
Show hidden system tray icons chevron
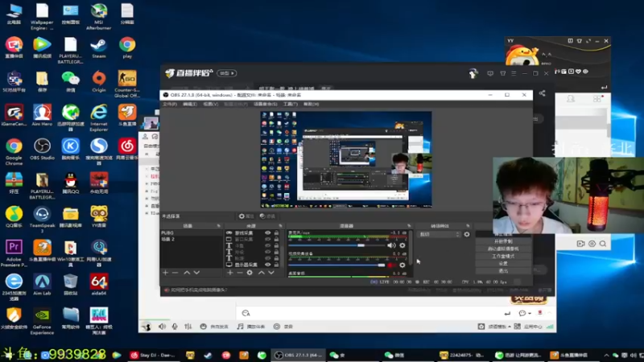[606, 355]
